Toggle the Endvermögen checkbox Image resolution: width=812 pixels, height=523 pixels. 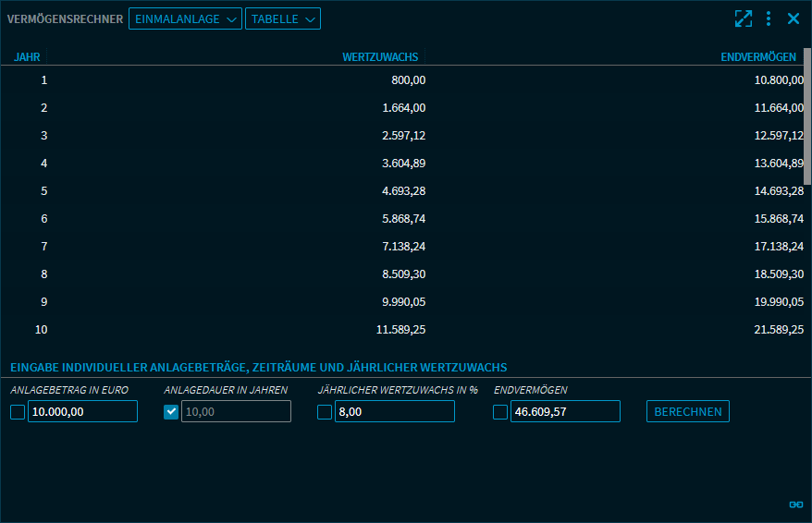click(x=500, y=412)
